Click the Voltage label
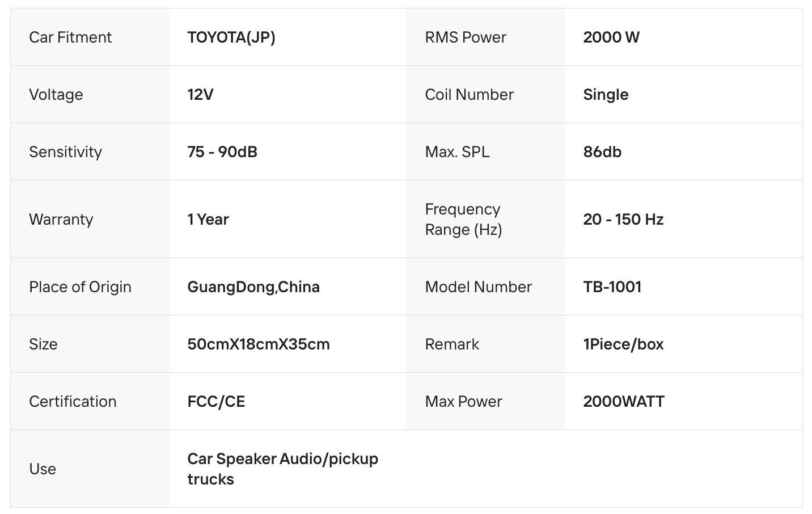 click(56, 95)
